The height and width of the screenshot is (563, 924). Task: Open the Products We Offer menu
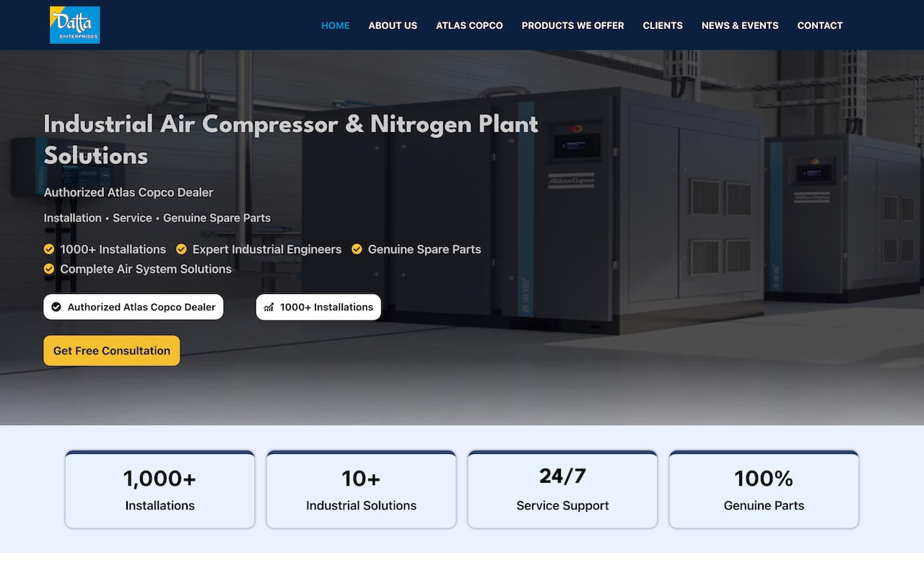pyautogui.click(x=572, y=25)
